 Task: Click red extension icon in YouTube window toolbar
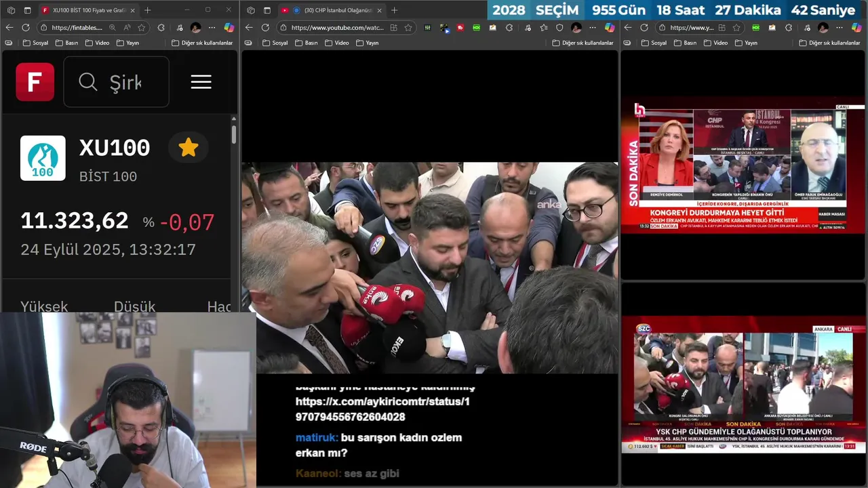(x=460, y=28)
